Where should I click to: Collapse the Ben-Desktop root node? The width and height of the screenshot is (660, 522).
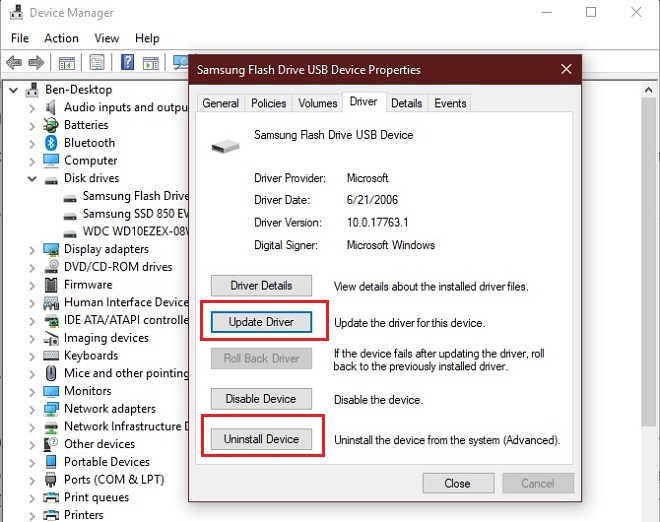pos(13,90)
